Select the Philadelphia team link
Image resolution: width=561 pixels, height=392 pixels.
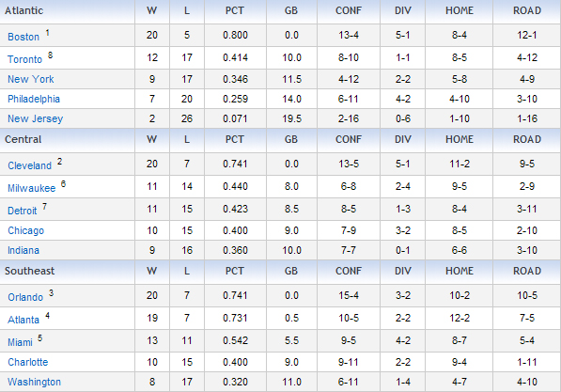point(34,99)
